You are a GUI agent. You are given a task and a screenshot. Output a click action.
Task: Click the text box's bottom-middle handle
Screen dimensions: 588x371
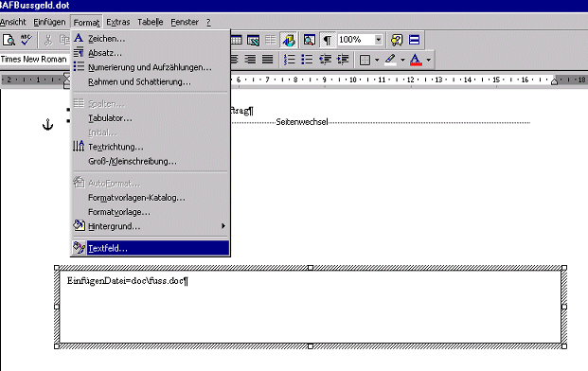coord(311,346)
